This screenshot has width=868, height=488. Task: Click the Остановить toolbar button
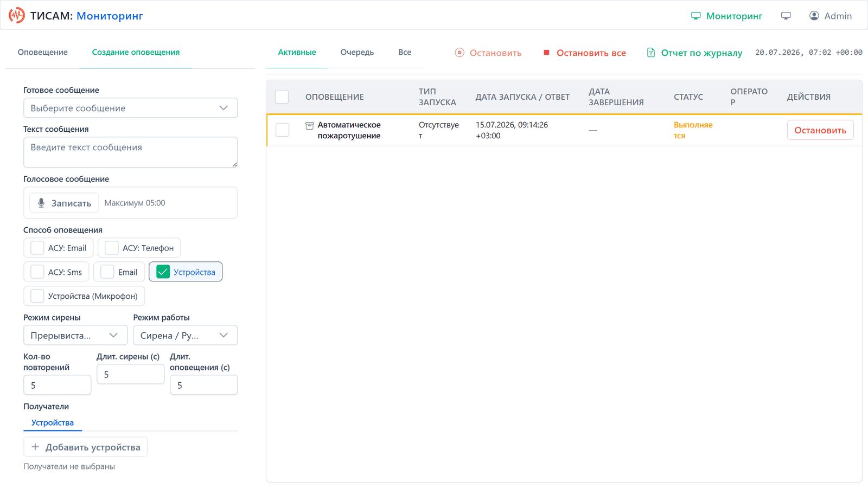(488, 53)
